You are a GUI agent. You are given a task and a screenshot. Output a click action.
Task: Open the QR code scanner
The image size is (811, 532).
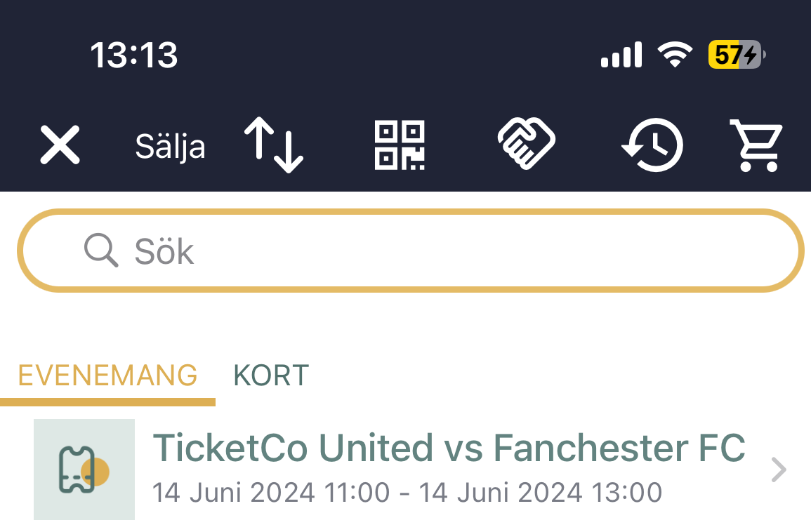tap(400, 145)
